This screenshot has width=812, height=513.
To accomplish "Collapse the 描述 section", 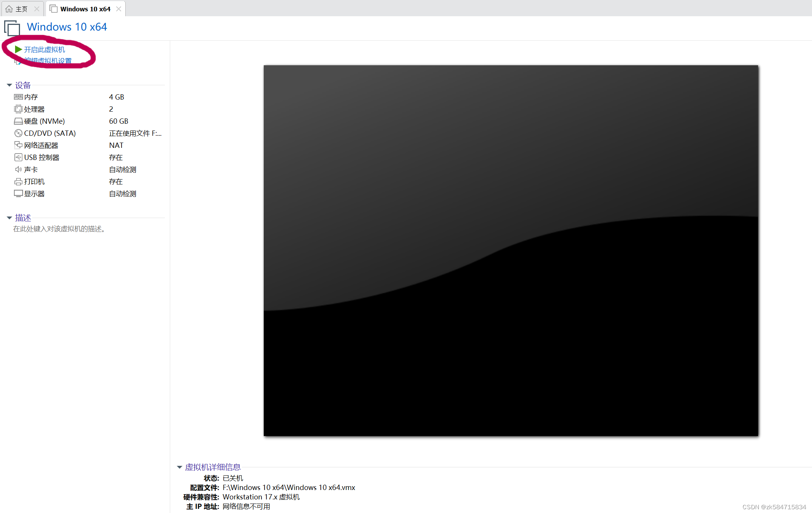I will point(9,218).
